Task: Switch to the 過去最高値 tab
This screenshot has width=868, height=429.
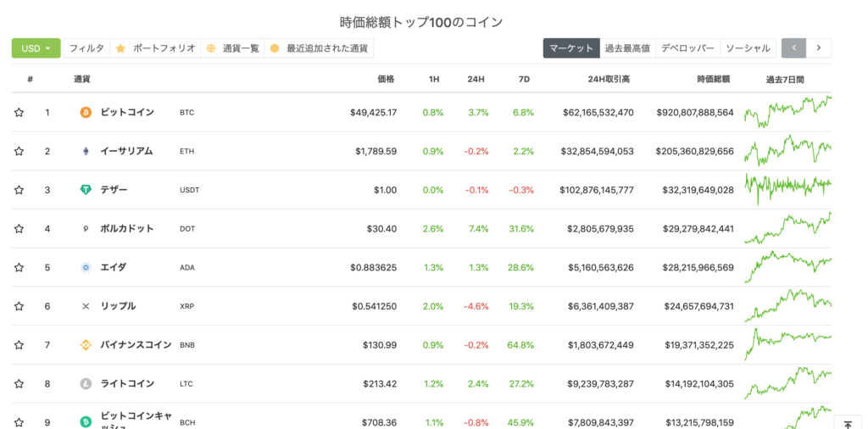Action: point(628,48)
